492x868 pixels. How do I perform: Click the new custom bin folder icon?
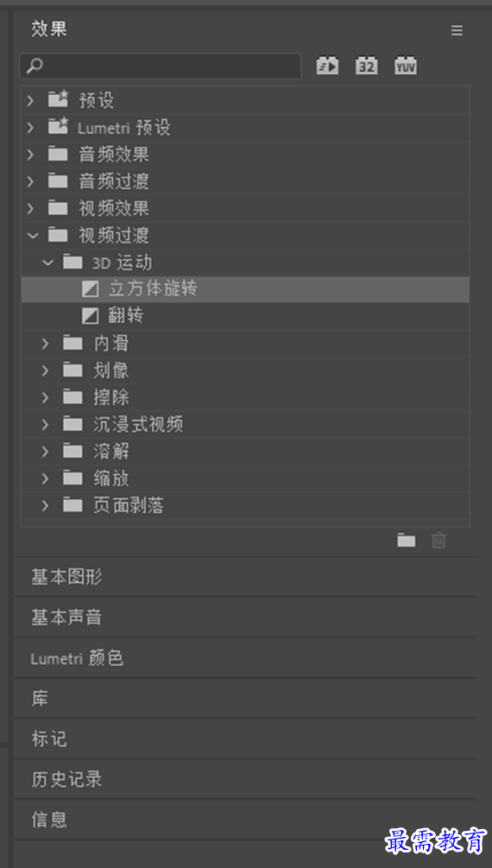tap(407, 540)
